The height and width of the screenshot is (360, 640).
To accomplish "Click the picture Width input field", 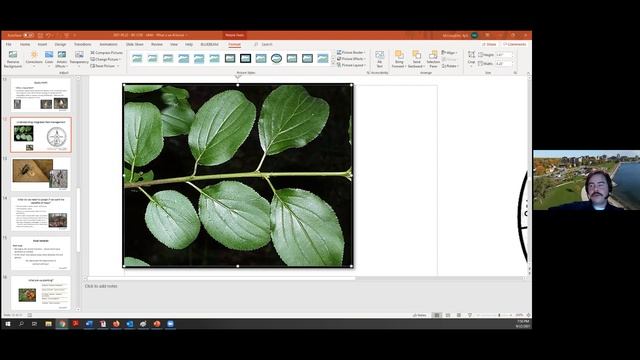I will click(x=504, y=64).
